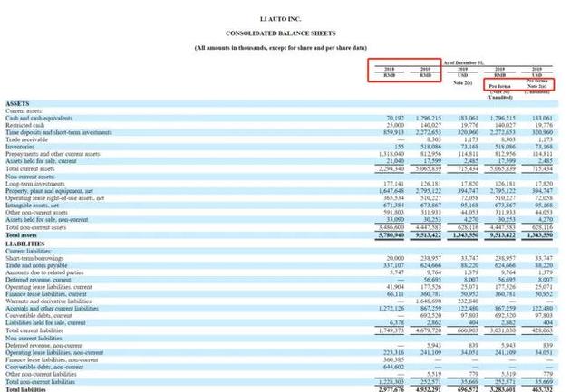Image resolution: width=580 pixels, height=392 pixels.
Task: Click the 'Other non-current liabilities' row label
Action: (x=41, y=374)
